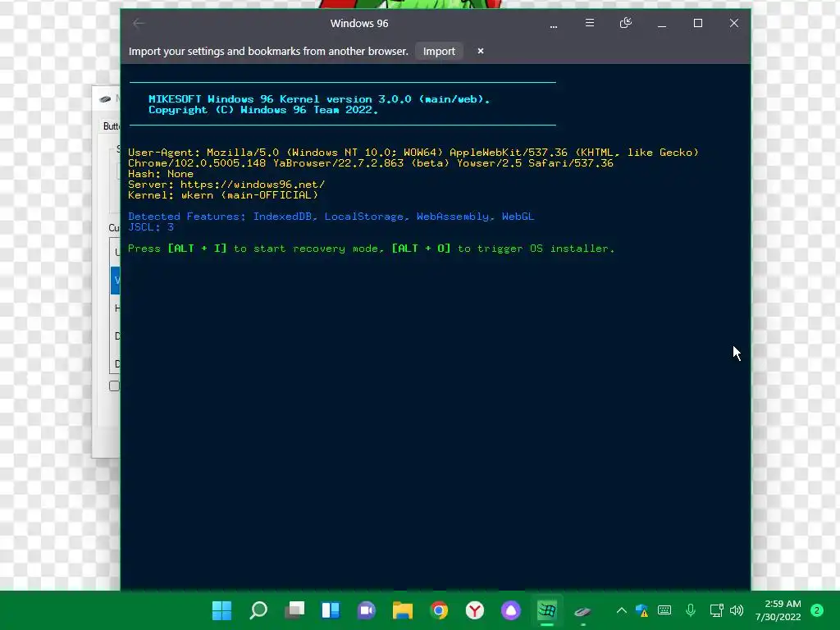Viewport: 840px width, 630px height.
Task: Click the "[ALT + O]" OS installer text
Action: coord(421,248)
